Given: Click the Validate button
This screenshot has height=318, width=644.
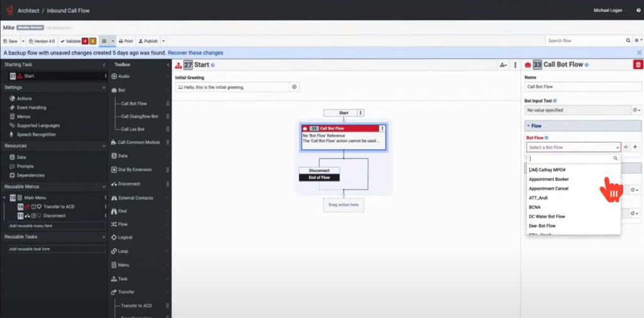Looking at the screenshot, I should 69,41.
